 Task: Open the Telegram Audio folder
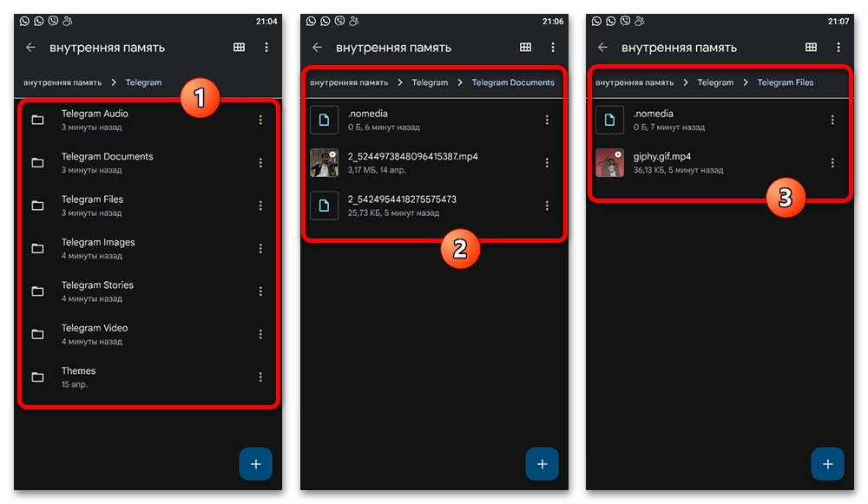click(148, 120)
